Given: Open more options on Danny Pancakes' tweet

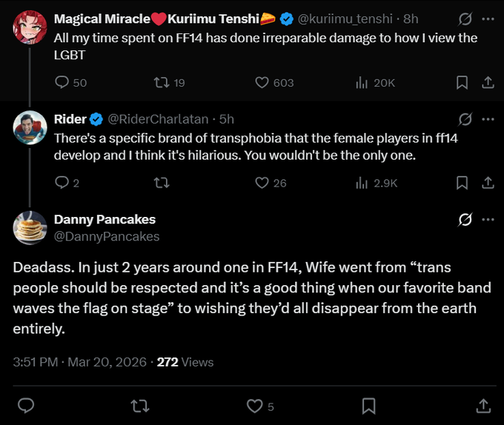Looking at the screenshot, I should [488, 220].
